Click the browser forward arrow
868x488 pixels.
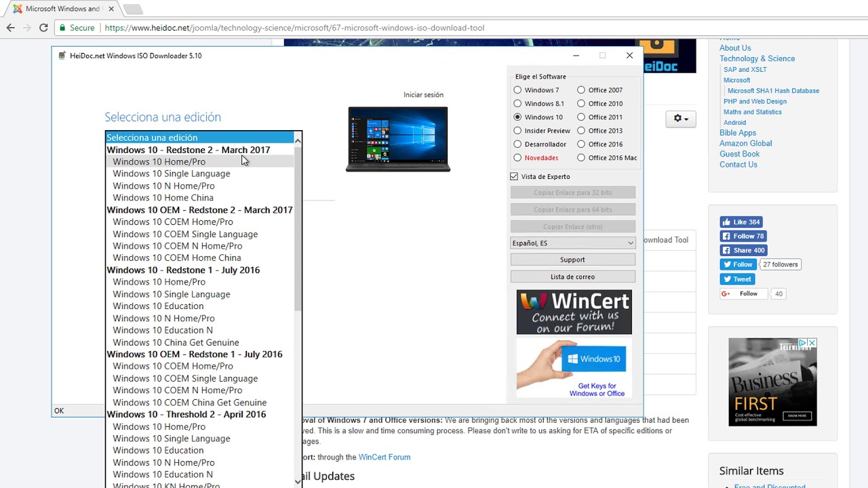coord(27,28)
